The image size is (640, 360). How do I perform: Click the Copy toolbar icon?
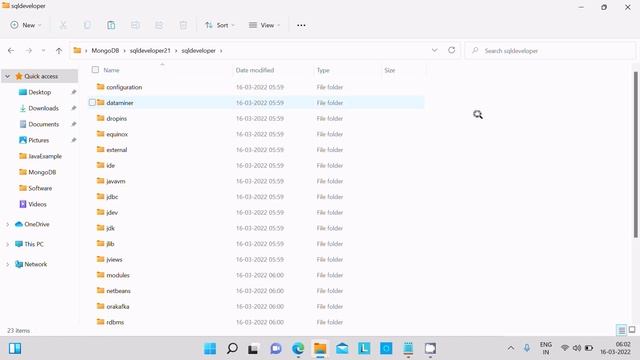click(x=87, y=25)
